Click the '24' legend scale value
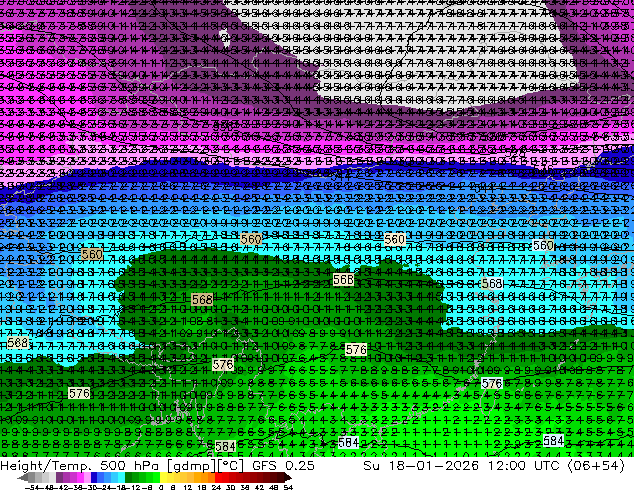Image resolution: width=634 pixels, height=490 pixels. pos(216,487)
